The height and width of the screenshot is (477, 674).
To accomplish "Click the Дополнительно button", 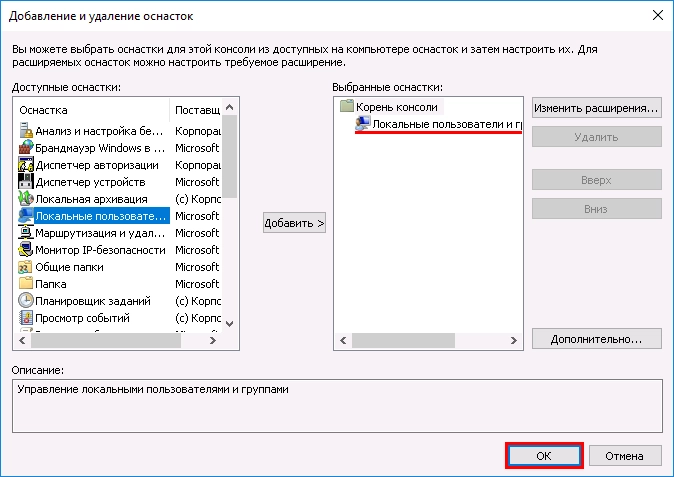I will tap(596, 339).
